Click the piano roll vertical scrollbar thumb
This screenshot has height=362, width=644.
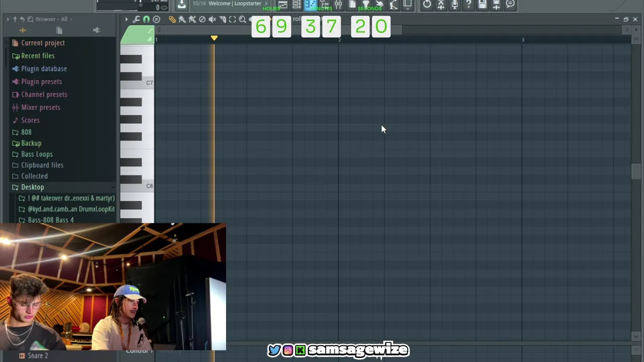[x=636, y=171]
